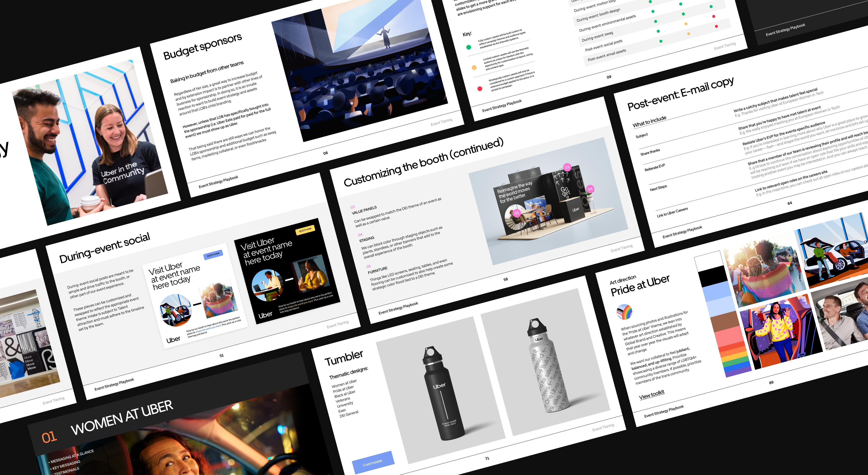868x475 pixels.
Task: Click the blue BOOTH ### tag
Action: (x=213, y=255)
